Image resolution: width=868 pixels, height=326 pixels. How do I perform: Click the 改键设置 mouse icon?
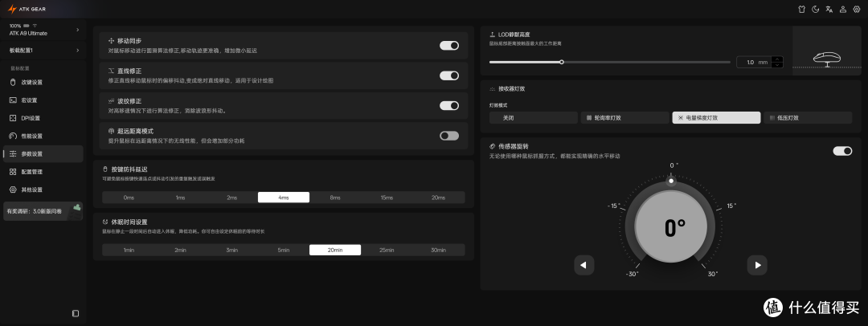pyautogui.click(x=14, y=83)
